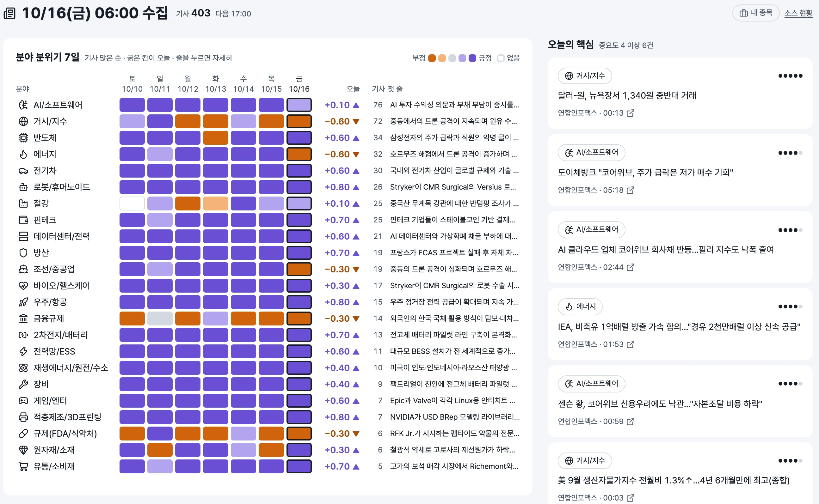Click the 데이터센터/전력 server icon

pos(23,236)
